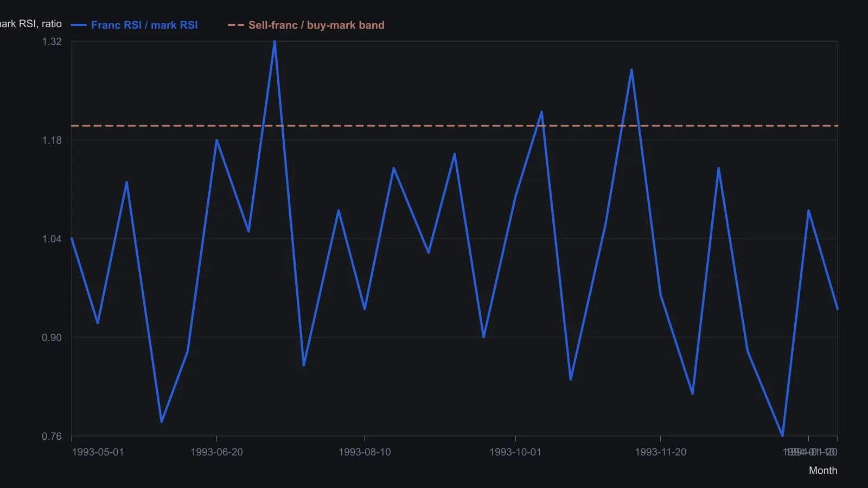The width and height of the screenshot is (868, 488).
Task: Click the blue line swatch in the legend
Action: (79, 25)
